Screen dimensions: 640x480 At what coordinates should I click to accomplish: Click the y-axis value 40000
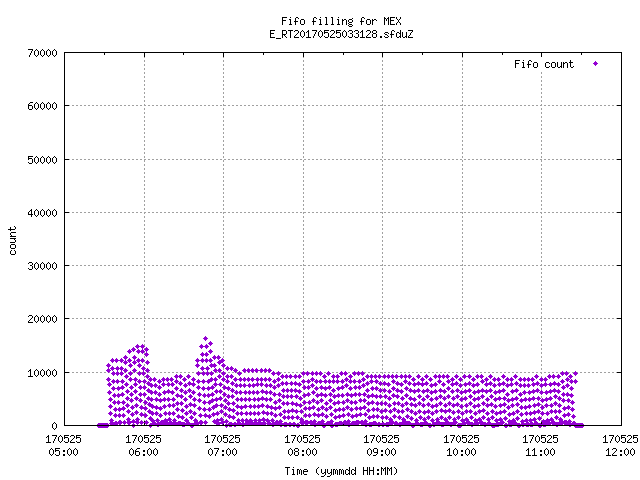tap(42, 213)
